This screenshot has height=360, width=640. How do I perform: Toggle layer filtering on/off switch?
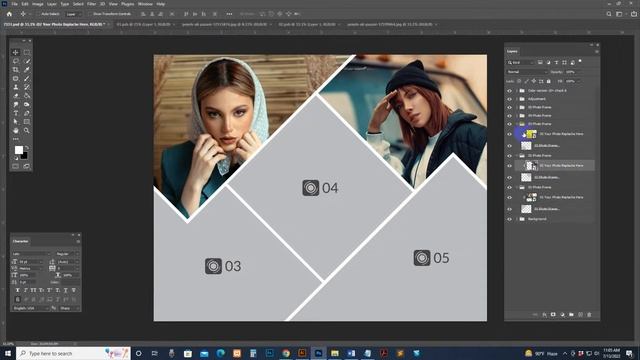click(580, 62)
